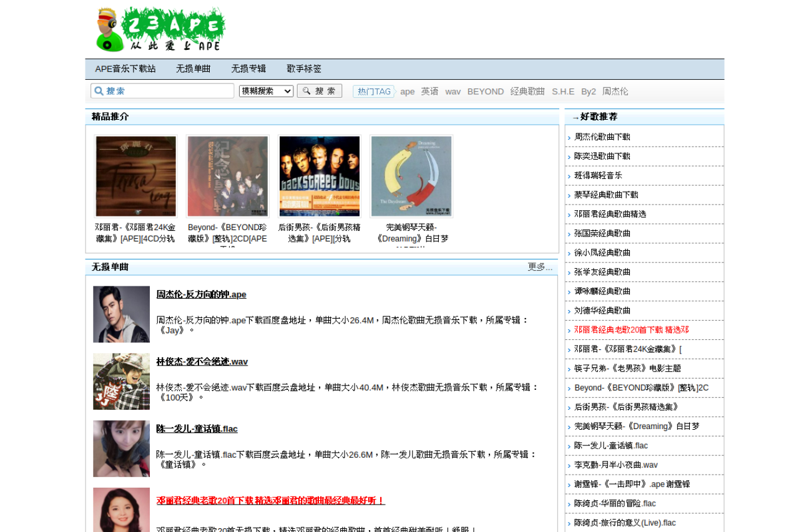Open the BEYOND珍藏版 album cover

[x=228, y=177]
